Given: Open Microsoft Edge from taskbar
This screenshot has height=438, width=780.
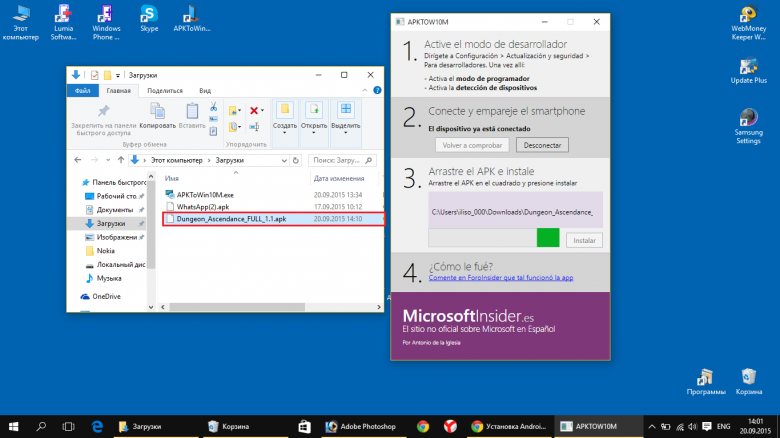Looking at the screenshot, I should (98, 427).
